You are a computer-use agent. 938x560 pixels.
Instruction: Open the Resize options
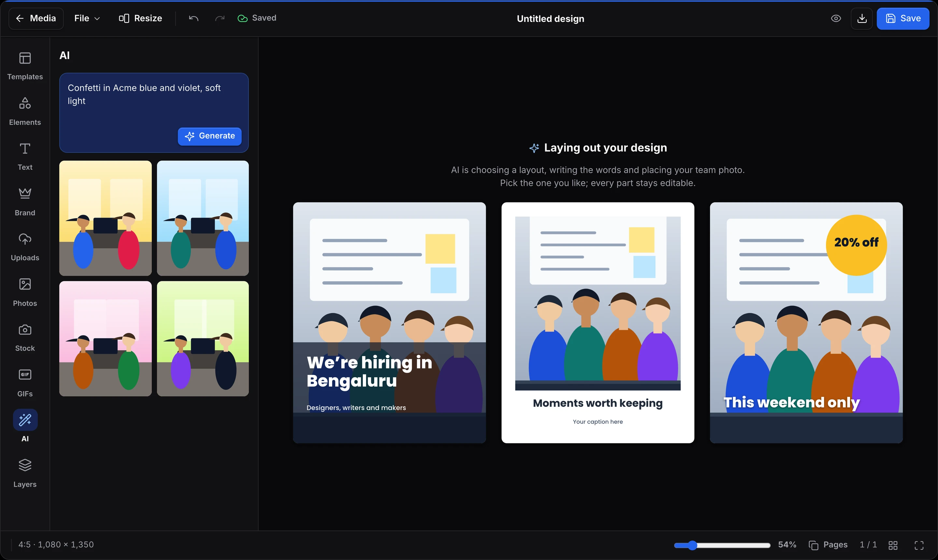click(x=140, y=19)
